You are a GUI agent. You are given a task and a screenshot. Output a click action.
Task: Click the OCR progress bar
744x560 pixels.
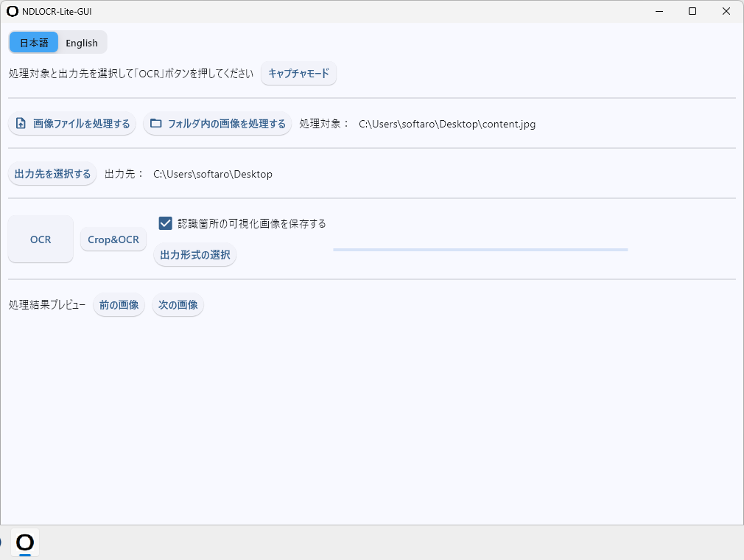point(480,250)
